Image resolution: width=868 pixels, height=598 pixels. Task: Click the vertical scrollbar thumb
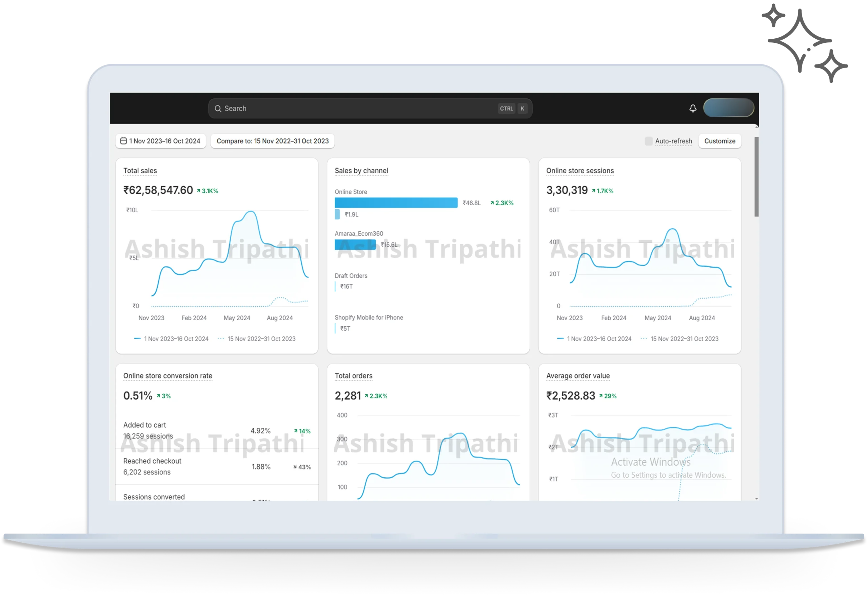(x=756, y=176)
